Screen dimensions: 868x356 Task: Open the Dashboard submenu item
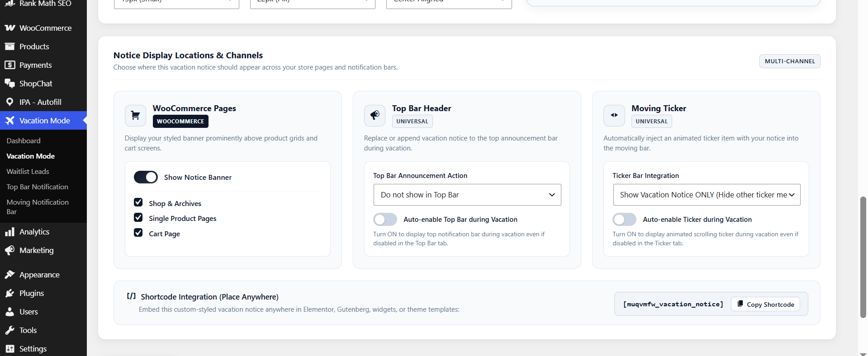(x=24, y=141)
